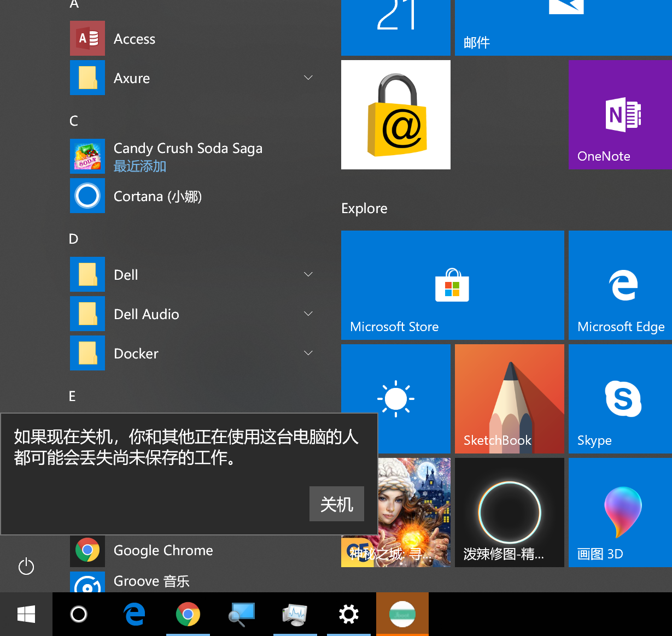
Task: Open the Microsoft Store tile
Action: point(453,285)
